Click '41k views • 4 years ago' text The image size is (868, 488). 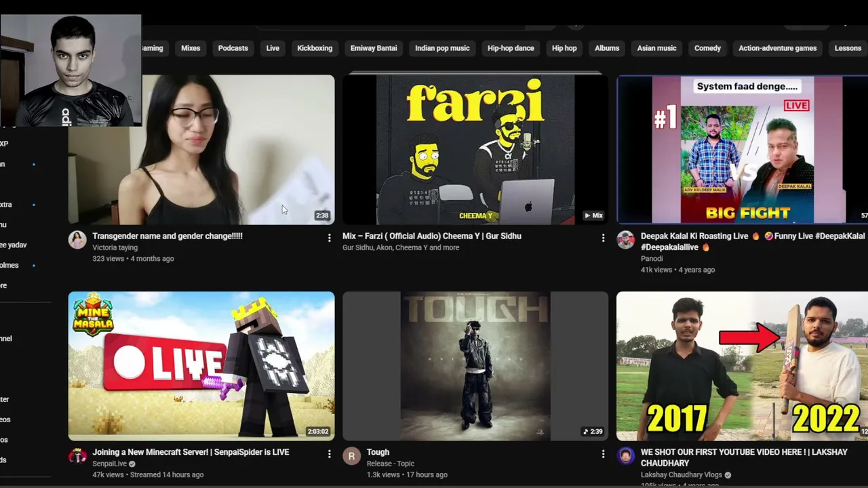[x=677, y=270]
